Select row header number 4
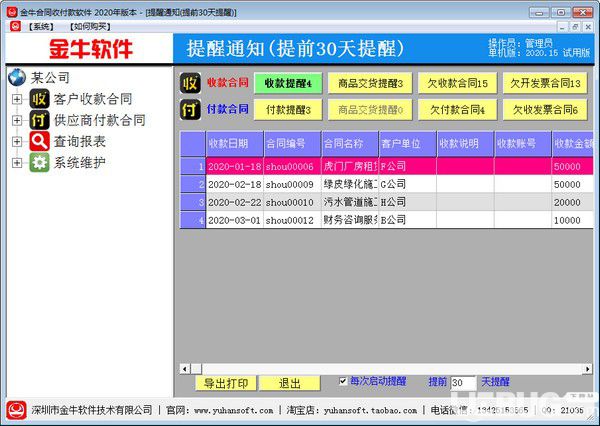Viewport: 600px width, 426px height. tap(193, 220)
